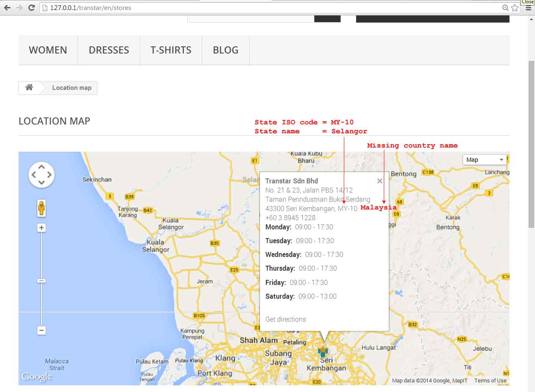Open the T-SHIRTS menu
The image size is (535, 392).
click(171, 50)
